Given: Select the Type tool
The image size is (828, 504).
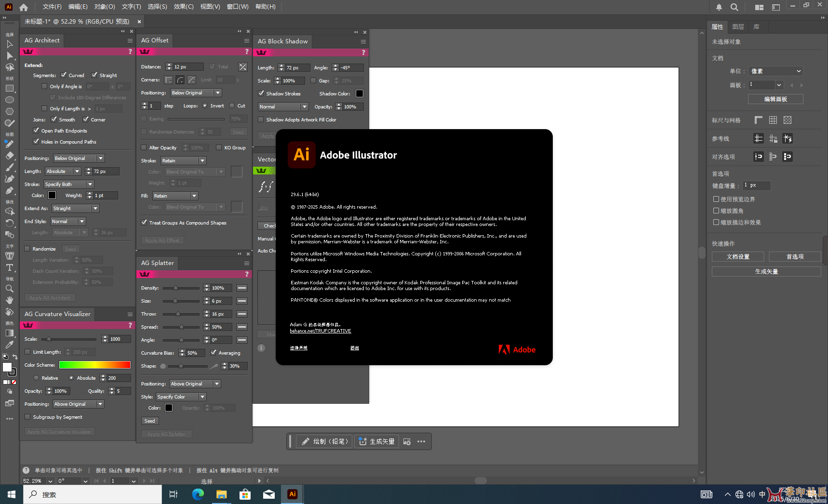Looking at the screenshot, I should point(9,267).
